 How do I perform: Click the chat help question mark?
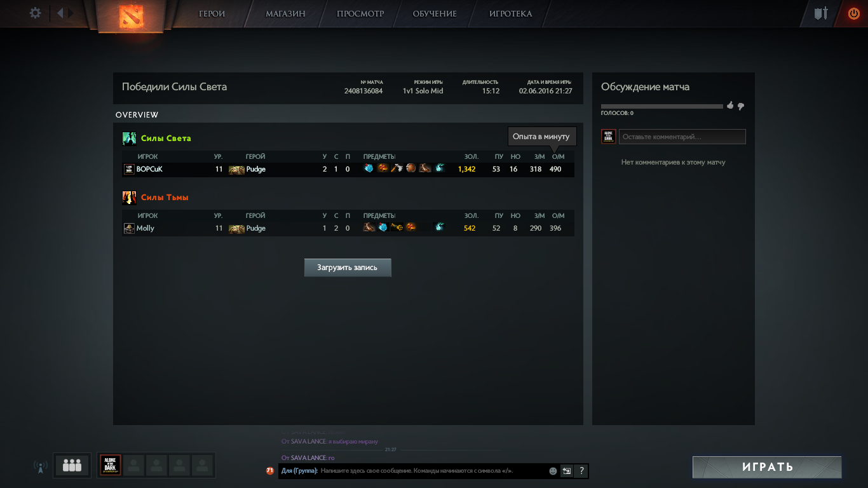(581, 471)
